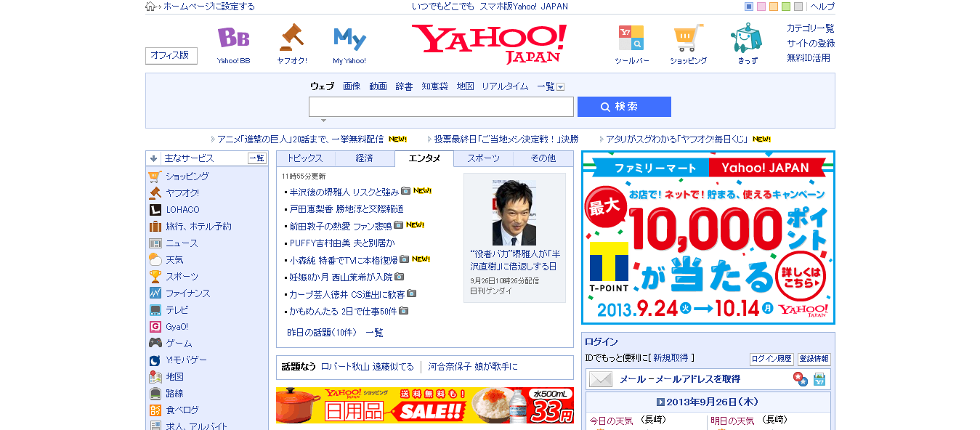Click the LOHACO icon in sidebar
980x430 pixels.
point(155,209)
